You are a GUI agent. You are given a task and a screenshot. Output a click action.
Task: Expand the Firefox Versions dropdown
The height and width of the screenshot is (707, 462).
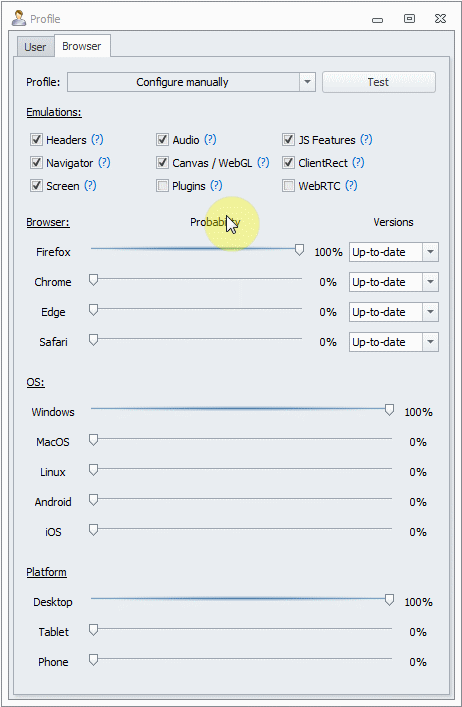pos(393,252)
